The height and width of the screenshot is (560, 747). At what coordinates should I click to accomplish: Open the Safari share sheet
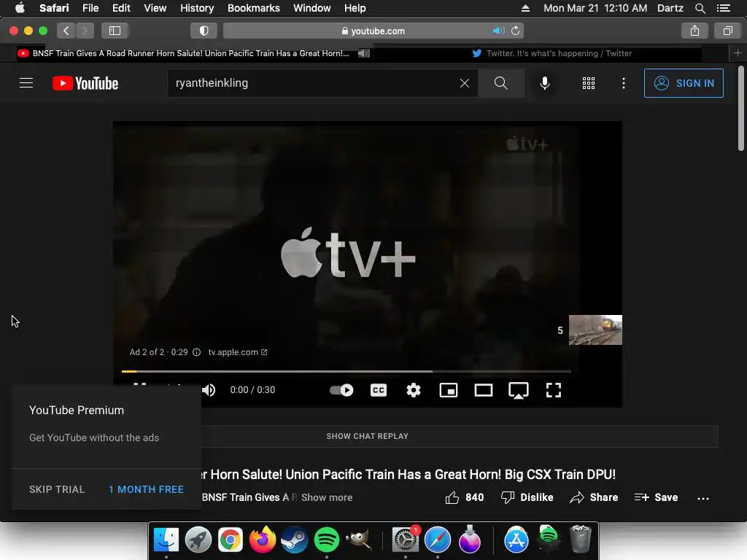pos(694,31)
